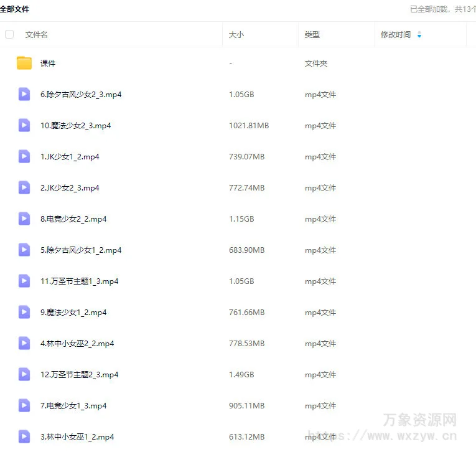Open the 课件 folder by name
Image resolution: width=476 pixels, height=457 pixels.
(x=48, y=64)
